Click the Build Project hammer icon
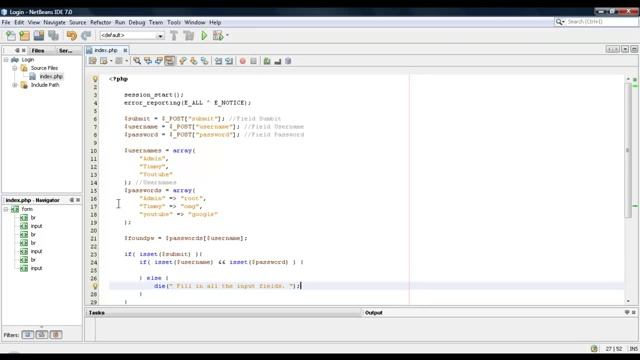This screenshot has height=360, width=640. click(x=174, y=36)
